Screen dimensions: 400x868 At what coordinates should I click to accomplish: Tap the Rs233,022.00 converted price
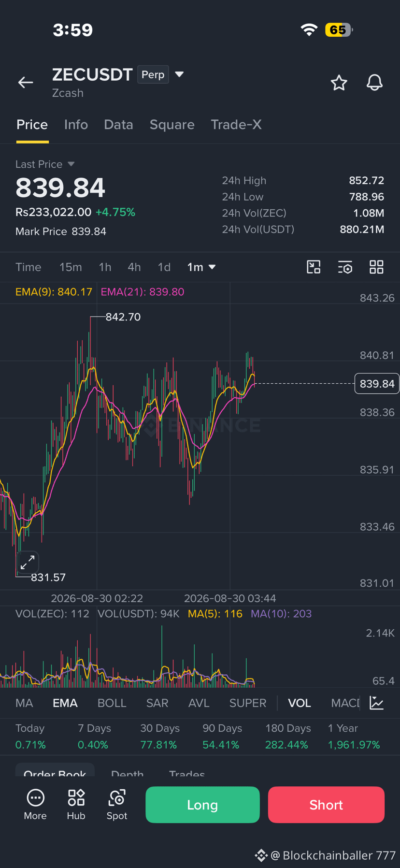pos(53,212)
